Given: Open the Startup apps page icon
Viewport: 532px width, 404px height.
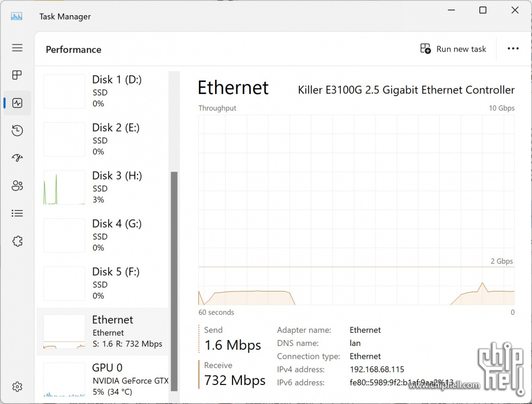Looking at the screenshot, I should coord(17,158).
